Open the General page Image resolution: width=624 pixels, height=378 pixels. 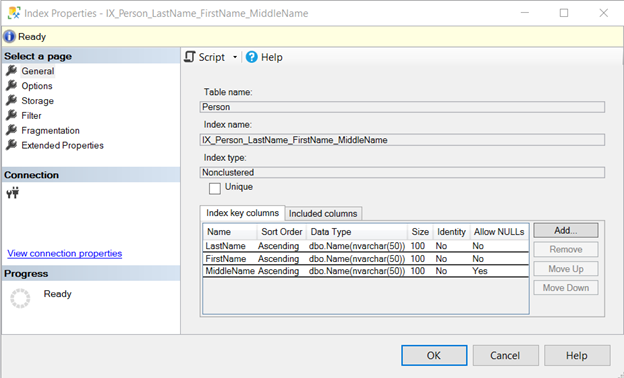(38, 71)
